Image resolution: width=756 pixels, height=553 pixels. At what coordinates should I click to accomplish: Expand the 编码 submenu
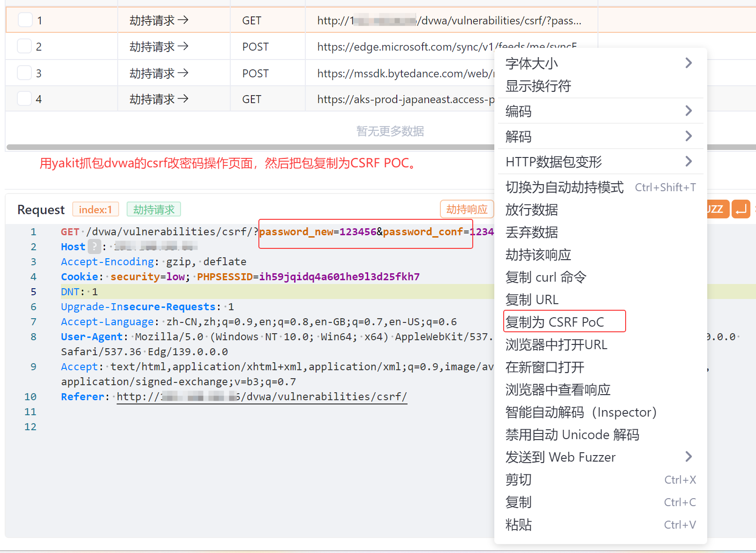(x=518, y=111)
